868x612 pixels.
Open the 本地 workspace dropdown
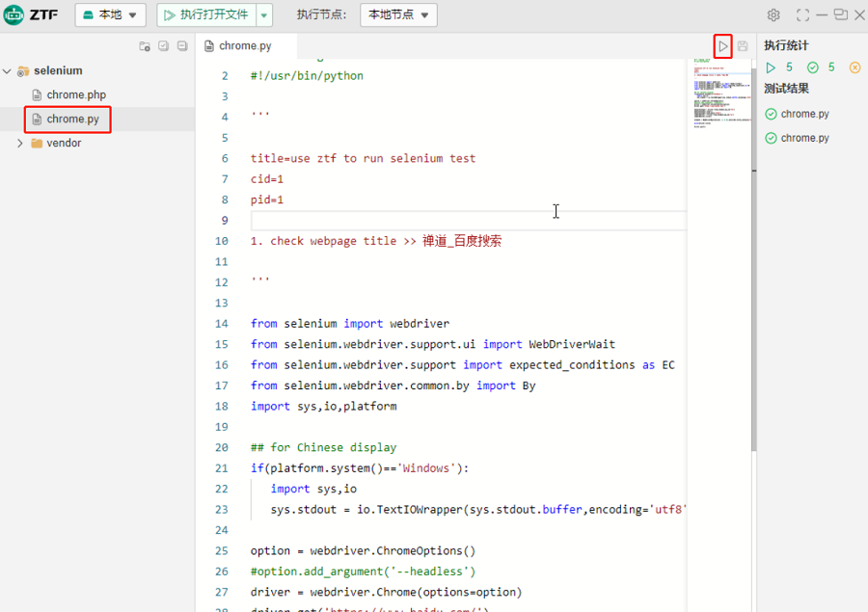[x=111, y=15]
